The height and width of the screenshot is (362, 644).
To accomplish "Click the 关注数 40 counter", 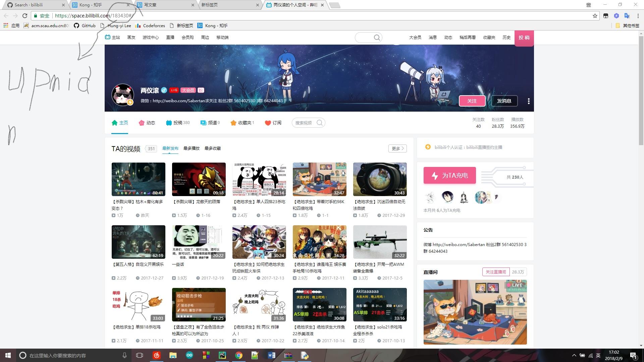I will (x=478, y=123).
